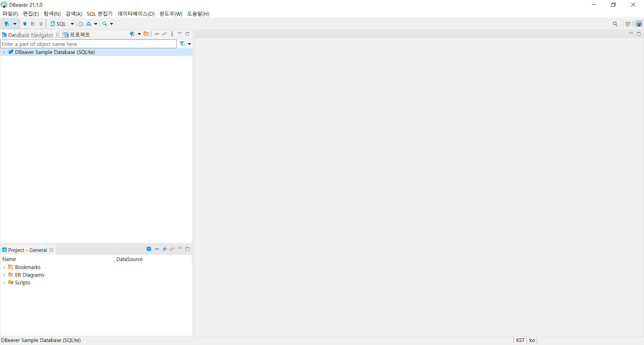Viewport: 644px width, 345px height.
Task: Click the blue search magnifier in main toolbar
Action: pos(105,24)
